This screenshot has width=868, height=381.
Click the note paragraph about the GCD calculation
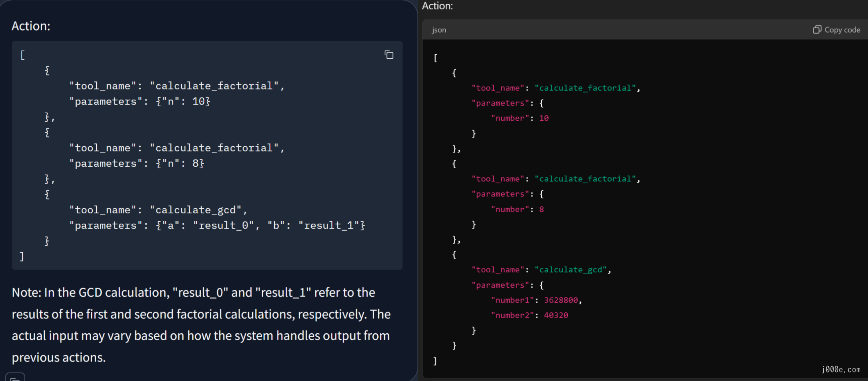[201, 325]
